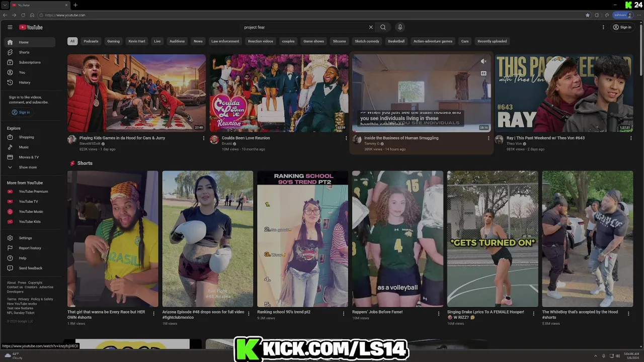Open the GETS TURNED ON short thumbnail
Screen dimensions: 644x362
[x=492, y=239]
